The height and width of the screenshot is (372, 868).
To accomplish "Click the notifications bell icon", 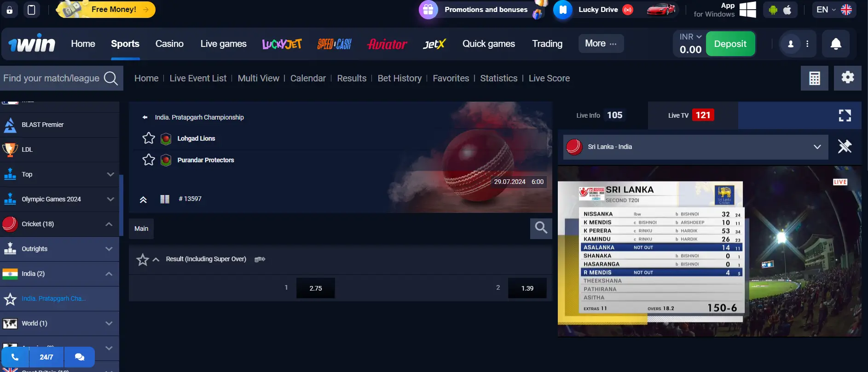I will pyautogui.click(x=836, y=44).
